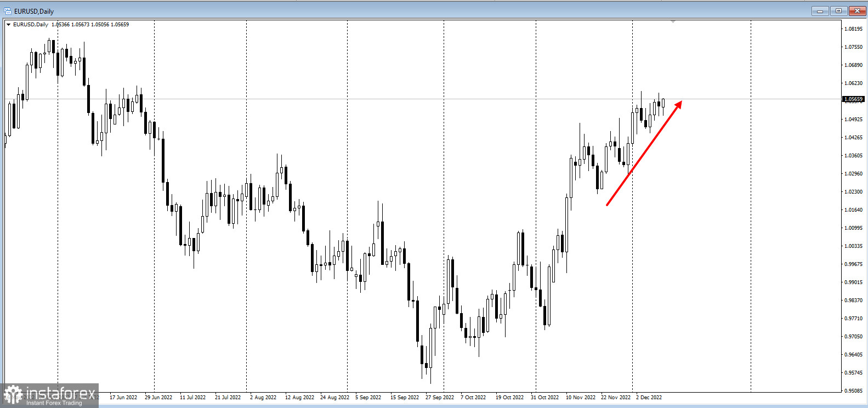Click the 0.98370 price scale label
Image resolution: width=868 pixels, height=408 pixels.
click(853, 301)
